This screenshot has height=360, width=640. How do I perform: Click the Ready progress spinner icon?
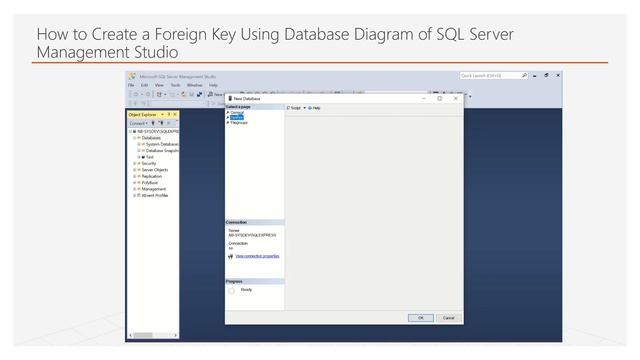pyautogui.click(x=231, y=291)
